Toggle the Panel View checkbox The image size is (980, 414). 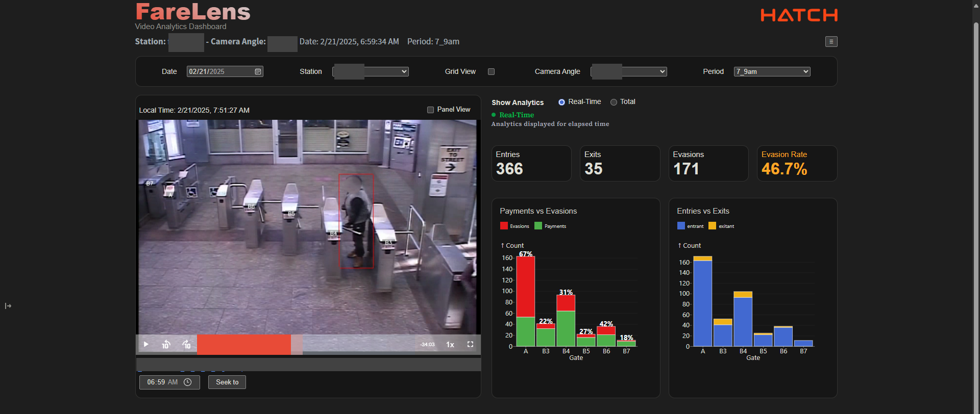(430, 110)
